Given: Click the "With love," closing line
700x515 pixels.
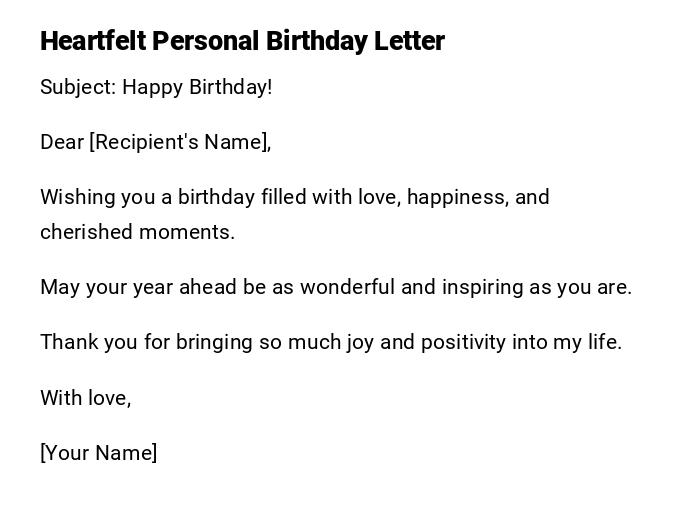Looking at the screenshot, I should pyautogui.click(x=86, y=398).
